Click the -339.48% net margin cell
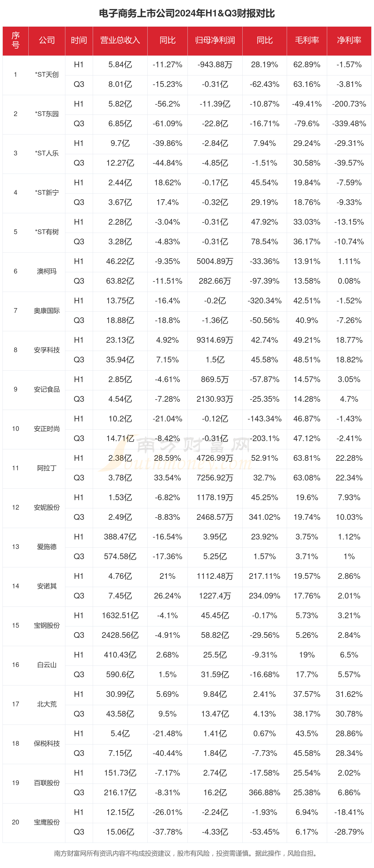 pos(349,124)
